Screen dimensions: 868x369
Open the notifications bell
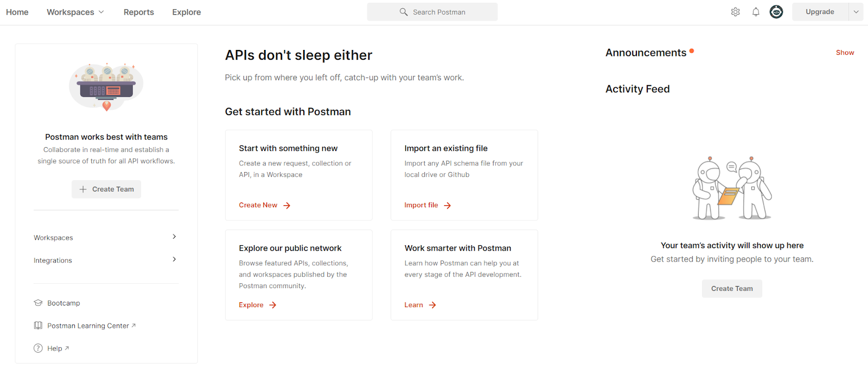point(756,12)
